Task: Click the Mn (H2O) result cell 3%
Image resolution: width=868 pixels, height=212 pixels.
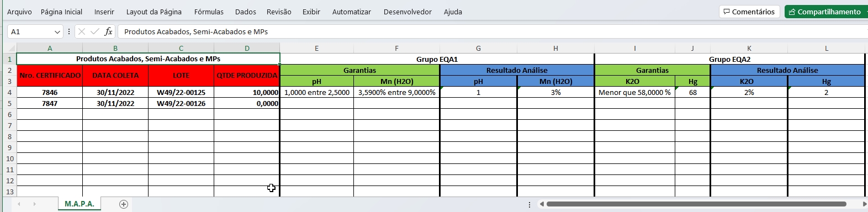Action: (555, 92)
